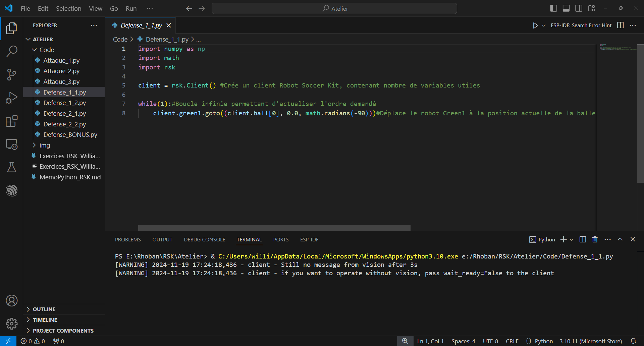This screenshot has height=346, width=644.
Task: Open Run and Debug view
Action: [12, 98]
